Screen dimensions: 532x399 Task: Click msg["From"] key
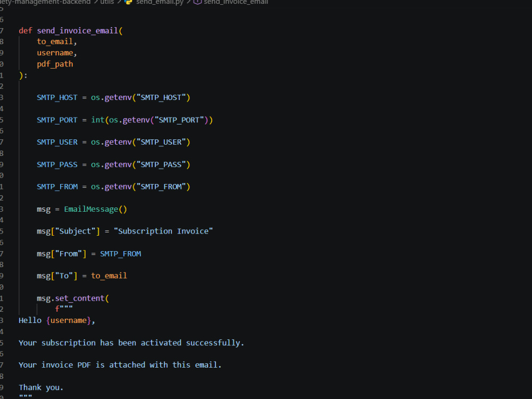coord(61,254)
